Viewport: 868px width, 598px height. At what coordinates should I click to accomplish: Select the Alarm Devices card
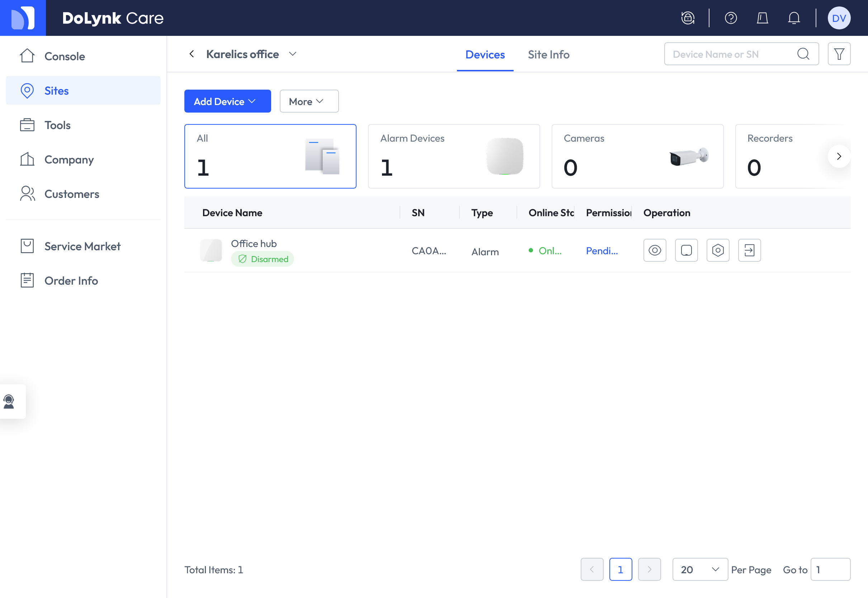click(454, 156)
